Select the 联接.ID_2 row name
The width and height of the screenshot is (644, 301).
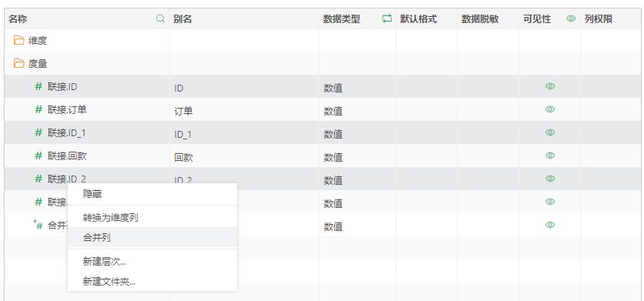(66, 179)
